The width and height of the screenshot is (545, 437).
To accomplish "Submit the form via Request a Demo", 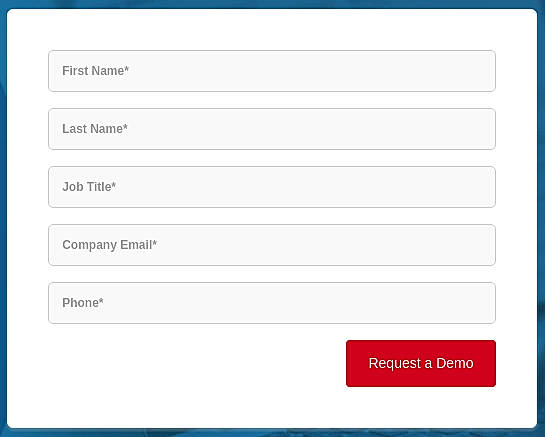I will (421, 363).
